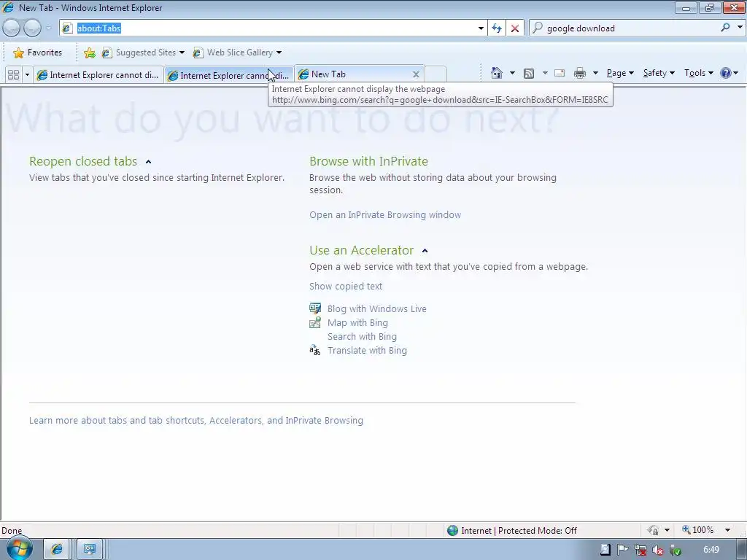Select Translate with Bing accelerator
This screenshot has width=747, height=560.
[367, 351]
